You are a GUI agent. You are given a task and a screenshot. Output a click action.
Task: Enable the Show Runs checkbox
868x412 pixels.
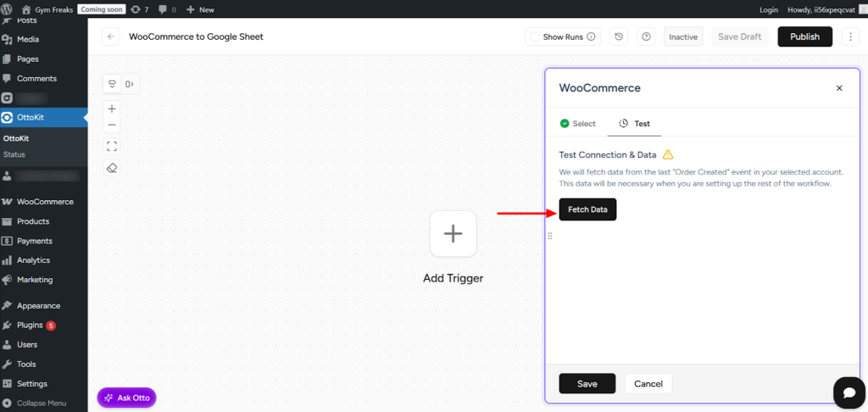[x=534, y=36]
